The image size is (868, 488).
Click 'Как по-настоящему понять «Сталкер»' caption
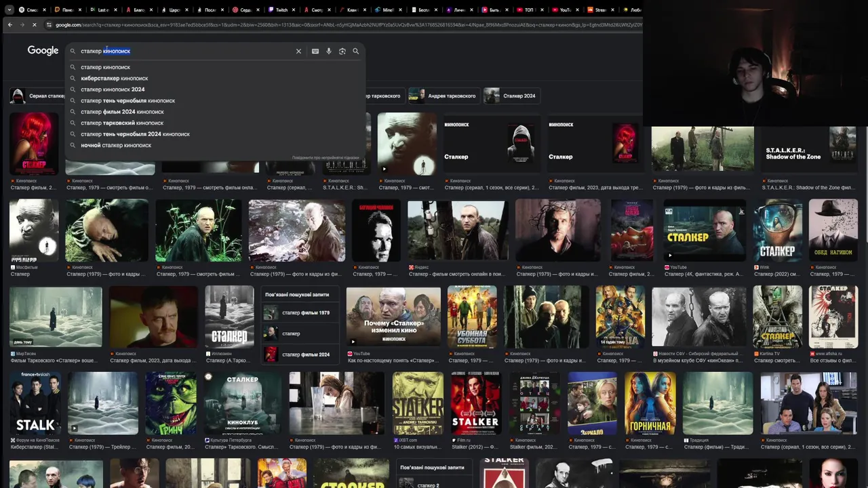point(395,361)
